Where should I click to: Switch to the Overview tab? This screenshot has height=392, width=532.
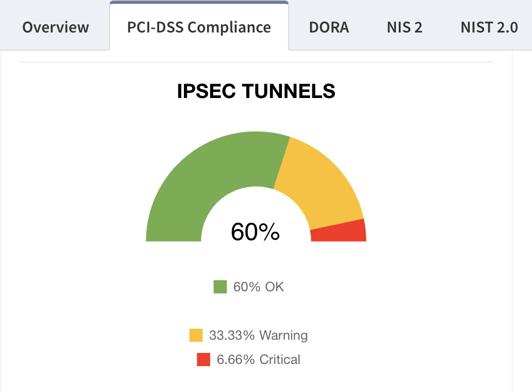56,28
